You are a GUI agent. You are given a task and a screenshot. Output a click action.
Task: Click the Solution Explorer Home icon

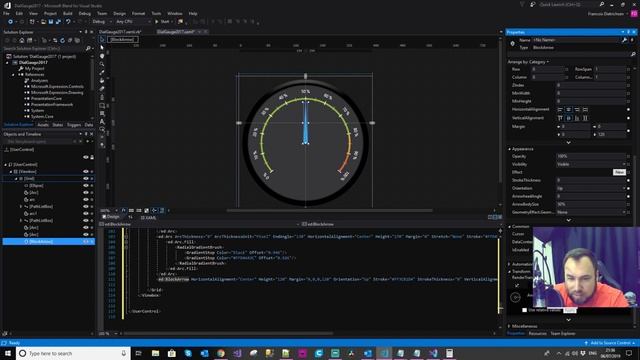22,40
